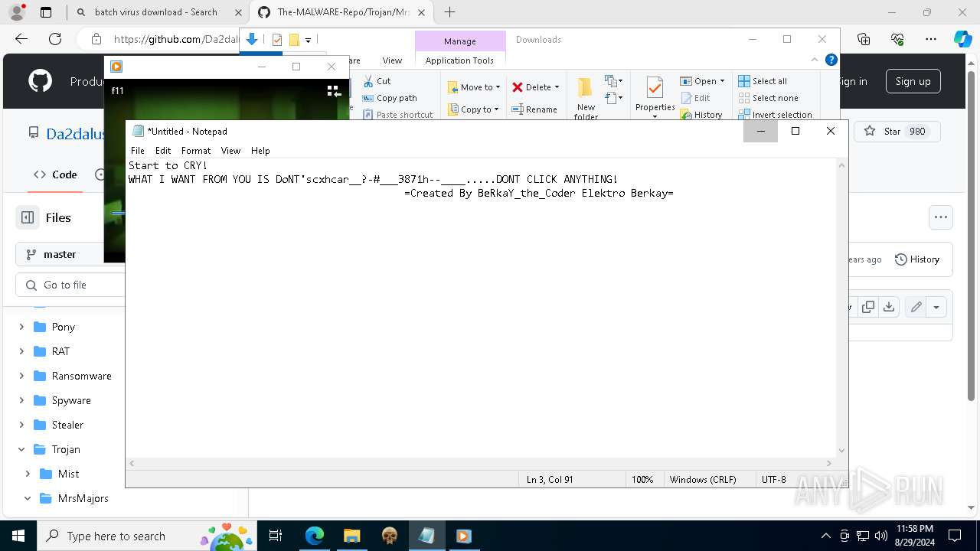Click the red Delete X icon in Explorer
The height and width of the screenshot is (551, 980).
[x=518, y=87]
